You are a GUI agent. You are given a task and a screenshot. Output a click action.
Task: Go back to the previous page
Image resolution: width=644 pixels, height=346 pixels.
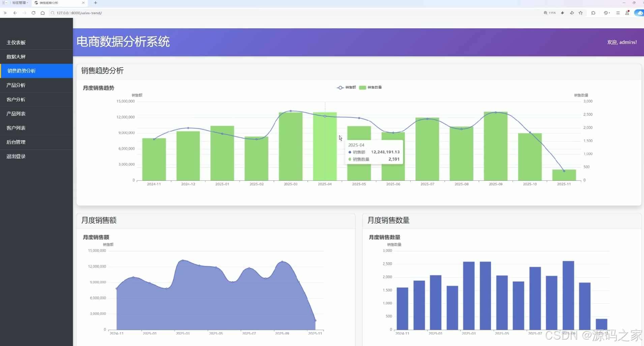point(15,13)
